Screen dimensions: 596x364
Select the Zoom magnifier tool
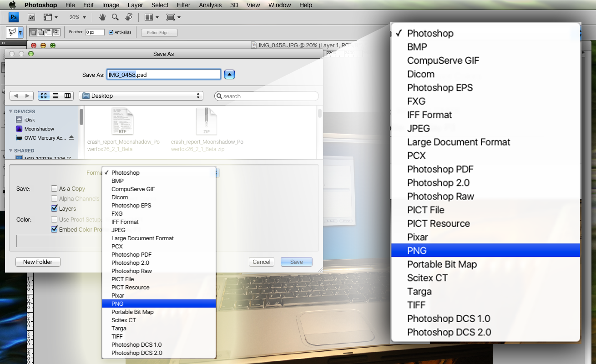pyautogui.click(x=115, y=17)
